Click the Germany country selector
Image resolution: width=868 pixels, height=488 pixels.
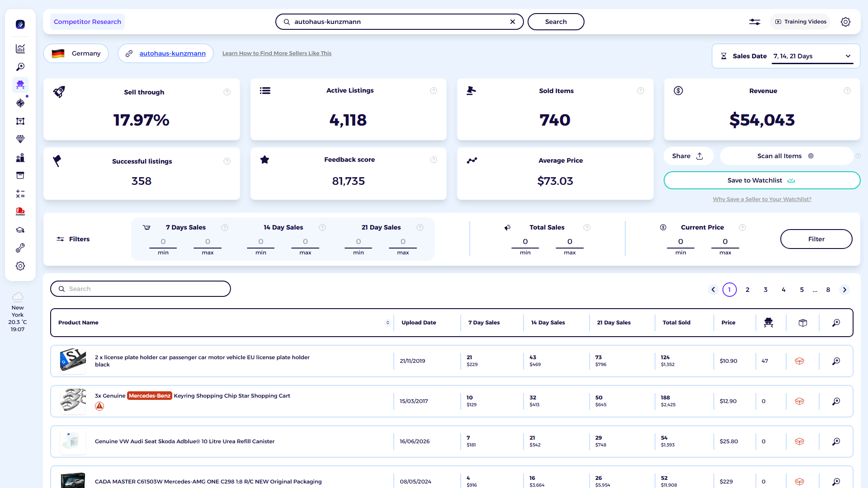tap(76, 53)
